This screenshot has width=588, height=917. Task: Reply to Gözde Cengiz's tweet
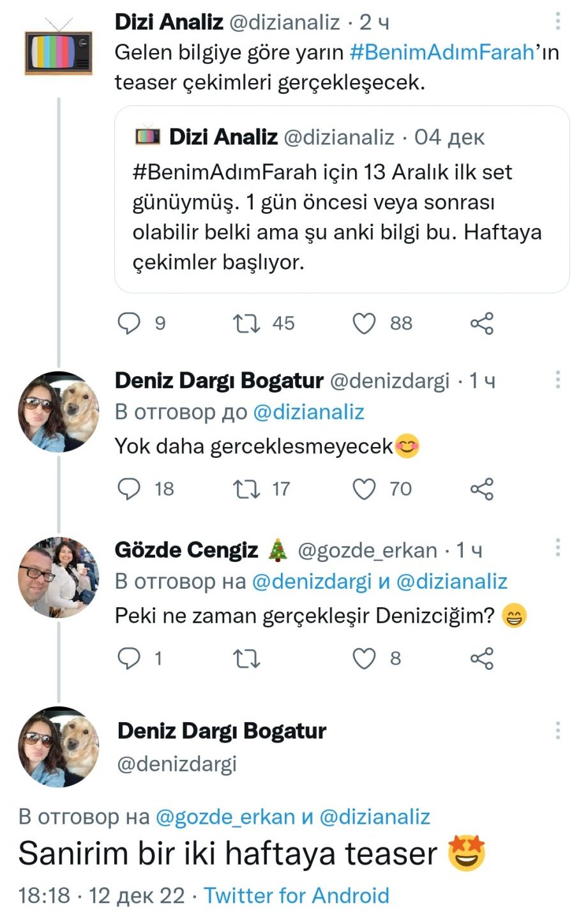tap(130, 658)
